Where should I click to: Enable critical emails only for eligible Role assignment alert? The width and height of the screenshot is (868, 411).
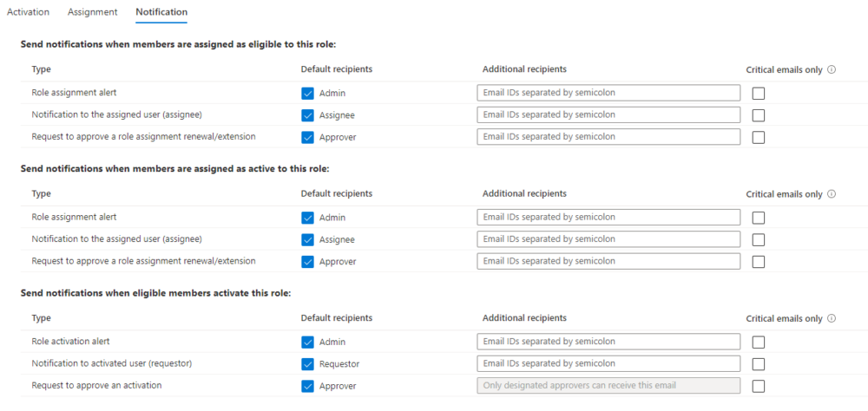click(759, 94)
